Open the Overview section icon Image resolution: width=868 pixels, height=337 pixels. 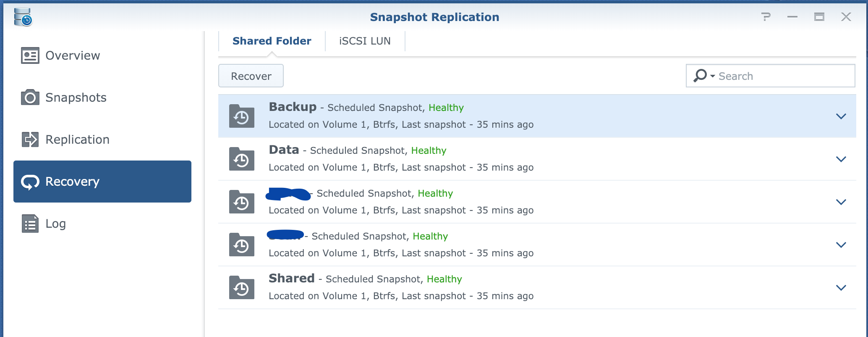[x=30, y=55]
